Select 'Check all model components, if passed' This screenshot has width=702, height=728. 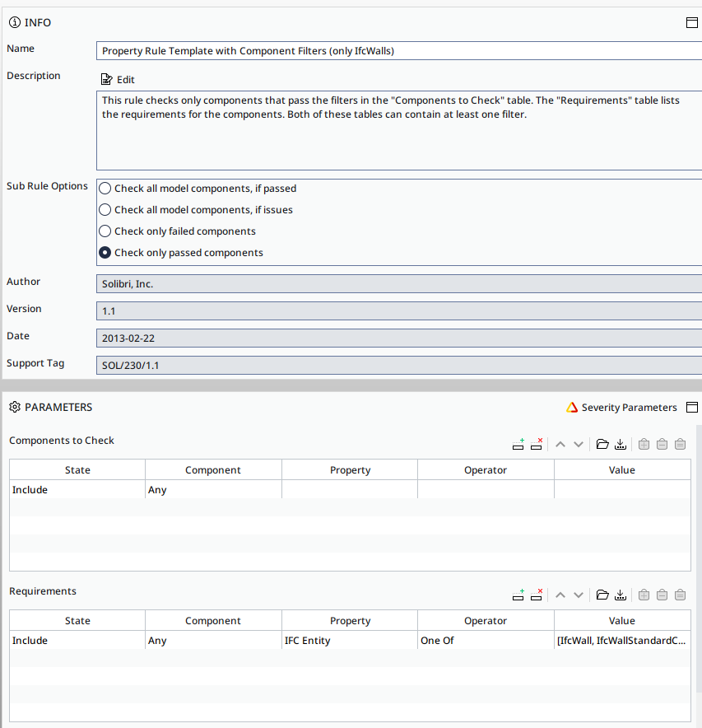pyautogui.click(x=105, y=189)
